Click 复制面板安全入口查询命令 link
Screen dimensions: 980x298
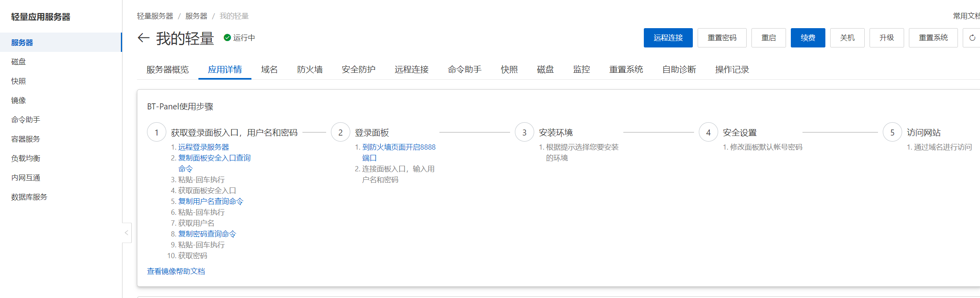tap(214, 163)
